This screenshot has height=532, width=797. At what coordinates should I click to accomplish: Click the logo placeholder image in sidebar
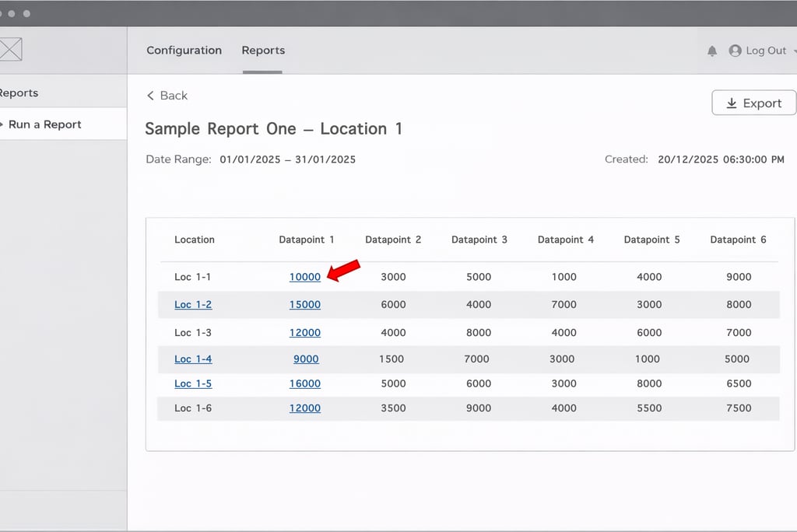pos(10,50)
